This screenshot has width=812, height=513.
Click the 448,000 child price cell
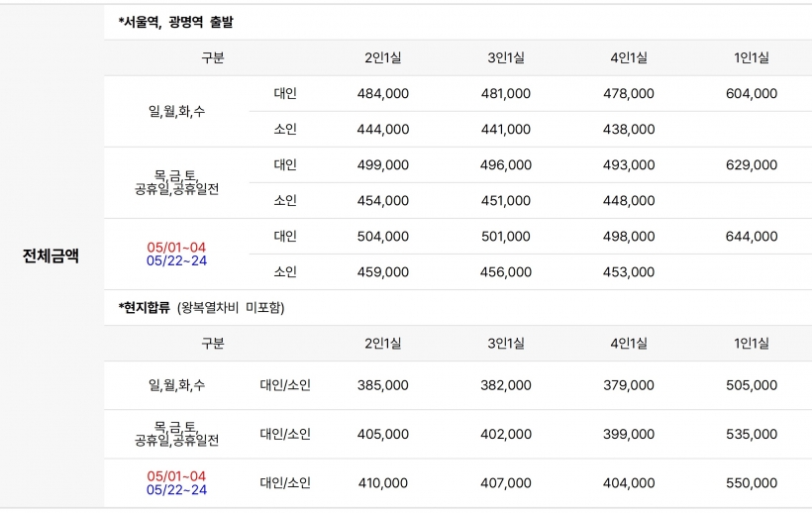(x=628, y=201)
